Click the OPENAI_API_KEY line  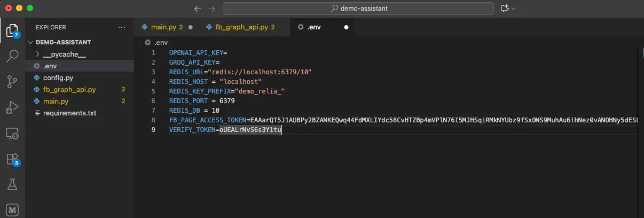pos(198,53)
